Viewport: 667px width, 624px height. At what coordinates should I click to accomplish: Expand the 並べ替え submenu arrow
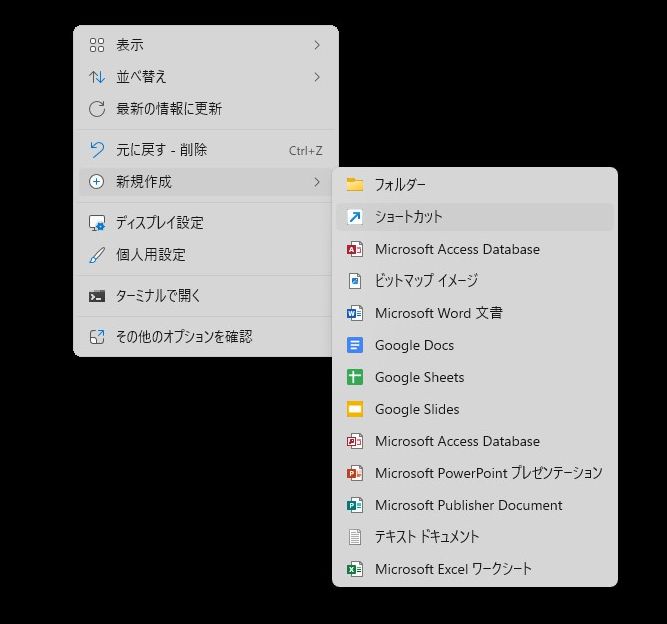(x=317, y=77)
